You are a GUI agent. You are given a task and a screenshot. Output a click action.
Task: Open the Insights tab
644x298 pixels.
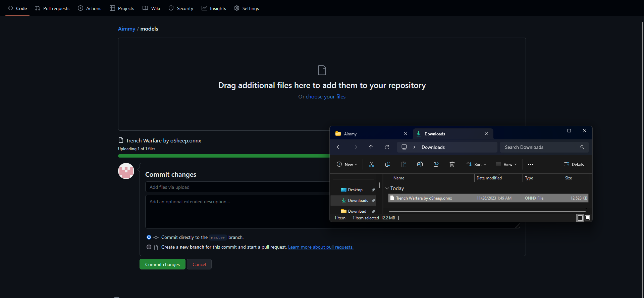[214, 8]
